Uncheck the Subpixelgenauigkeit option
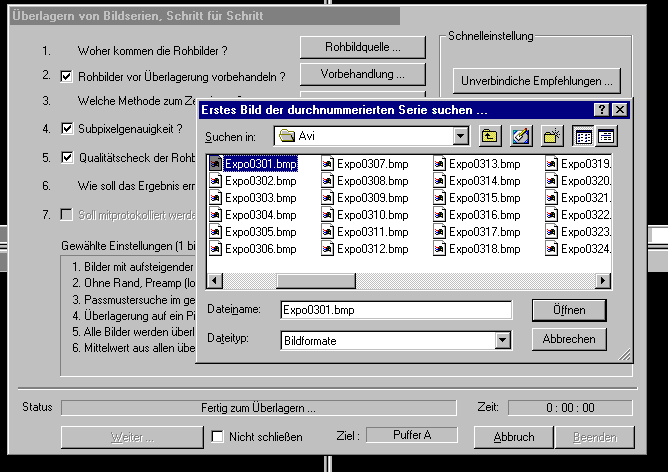 click(67, 129)
